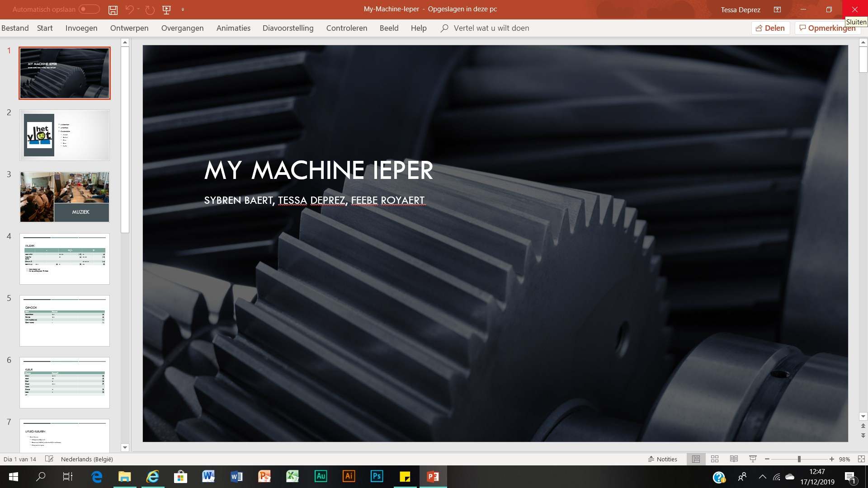This screenshot has width=868, height=488.
Task: Open Windows Start menu
Action: coord(14,477)
